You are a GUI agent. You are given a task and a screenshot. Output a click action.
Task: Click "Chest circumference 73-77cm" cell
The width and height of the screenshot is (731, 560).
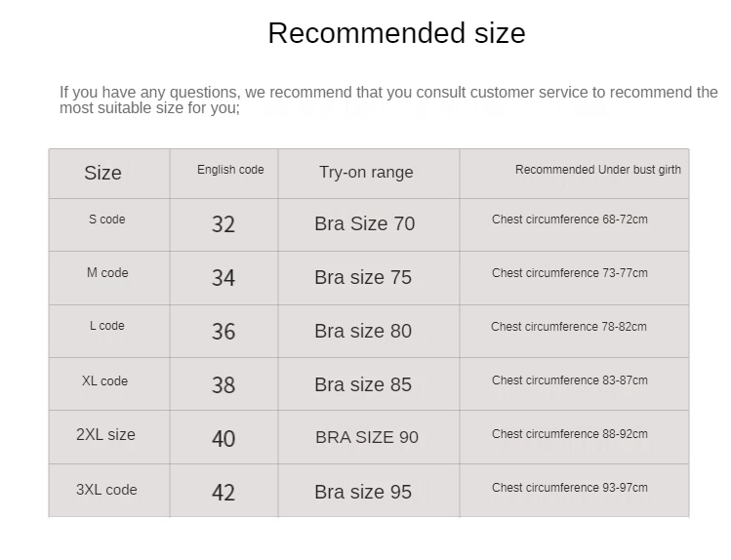coord(569,273)
